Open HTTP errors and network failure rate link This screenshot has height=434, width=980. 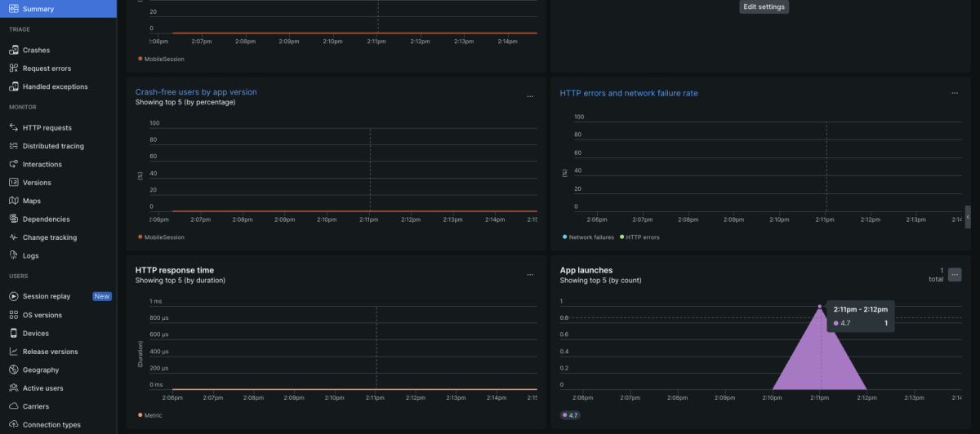point(629,93)
